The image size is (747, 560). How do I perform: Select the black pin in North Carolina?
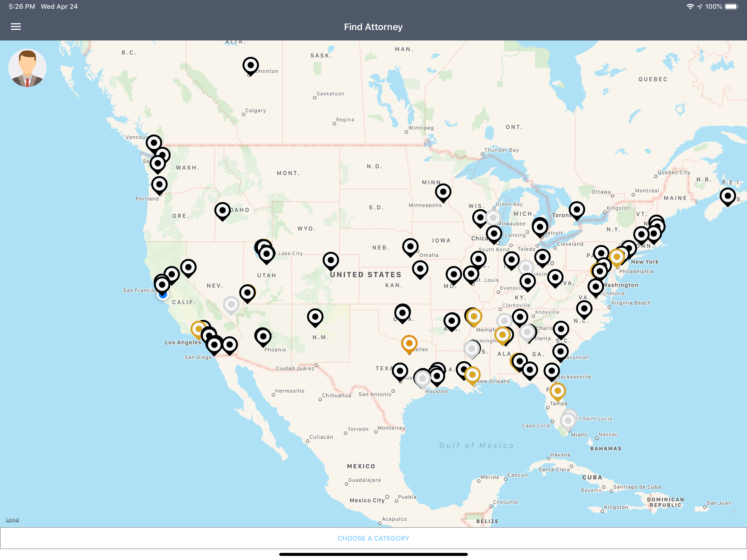pos(584,309)
